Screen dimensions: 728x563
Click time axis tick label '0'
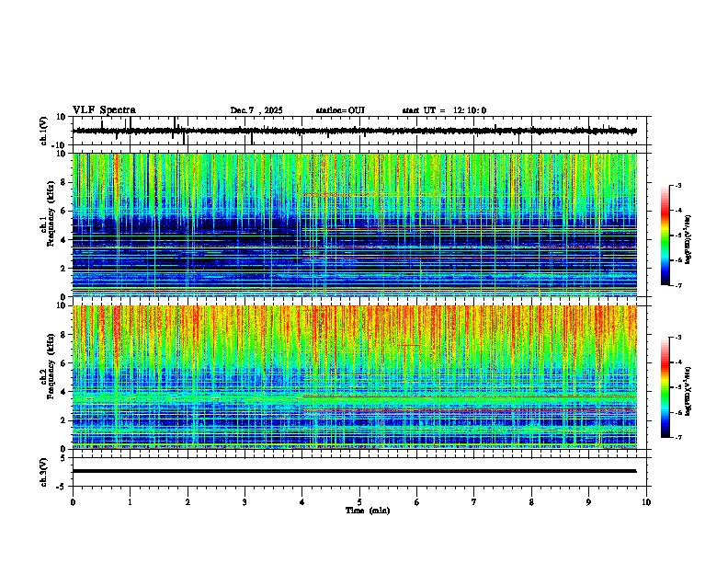[x=73, y=502]
